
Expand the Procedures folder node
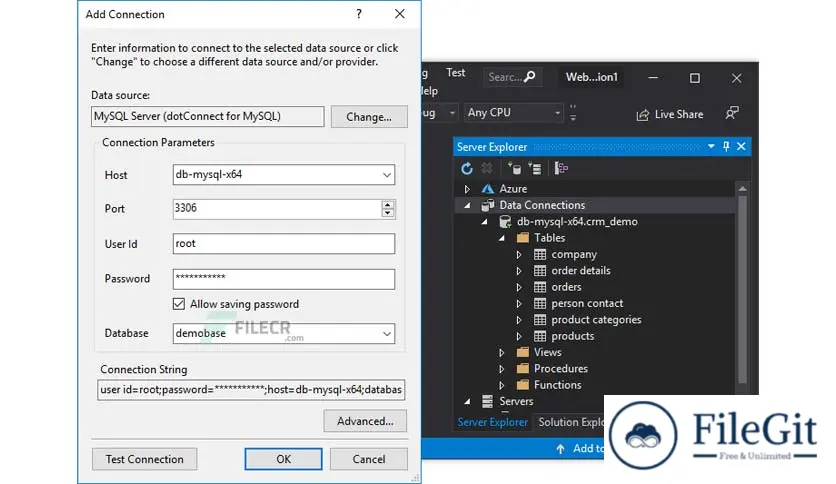(501, 369)
